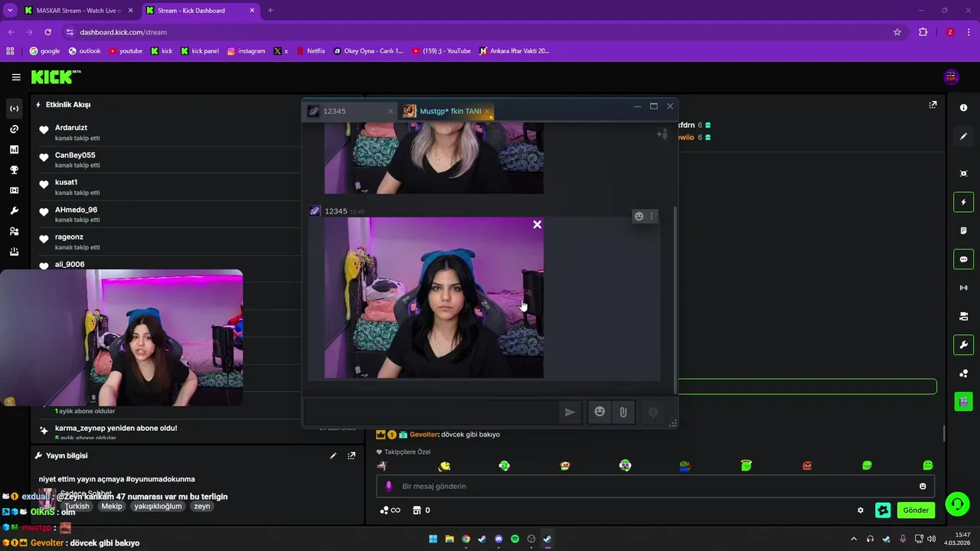Pop out the stream info panel

[x=351, y=455]
